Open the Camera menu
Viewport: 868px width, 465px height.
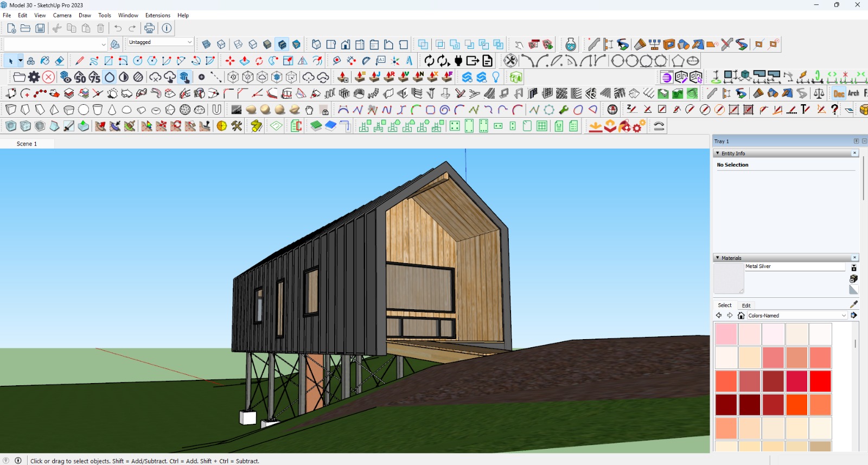tap(62, 15)
